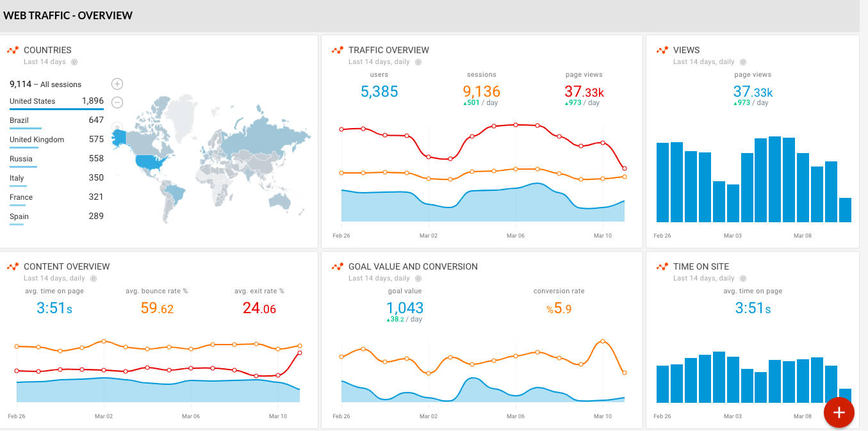Viewport: 868px width, 431px height.
Task: Click the avg. exit rate value 24.06
Action: click(259, 309)
